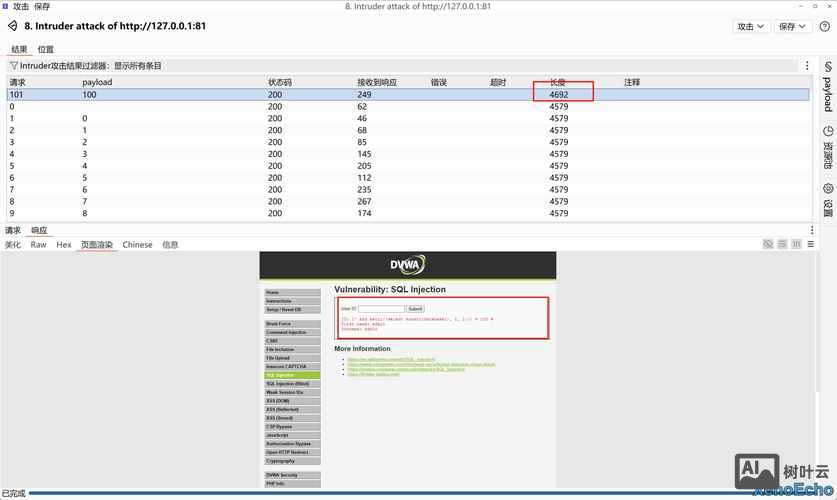Select the 信息 view tab
This screenshot has width=837, height=500.
(x=170, y=244)
